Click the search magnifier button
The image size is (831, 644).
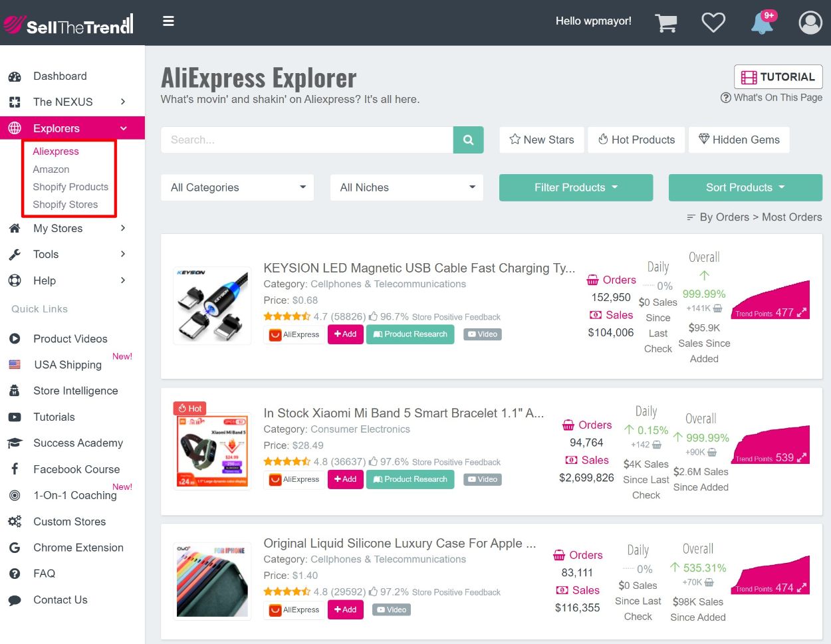(x=468, y=140)
